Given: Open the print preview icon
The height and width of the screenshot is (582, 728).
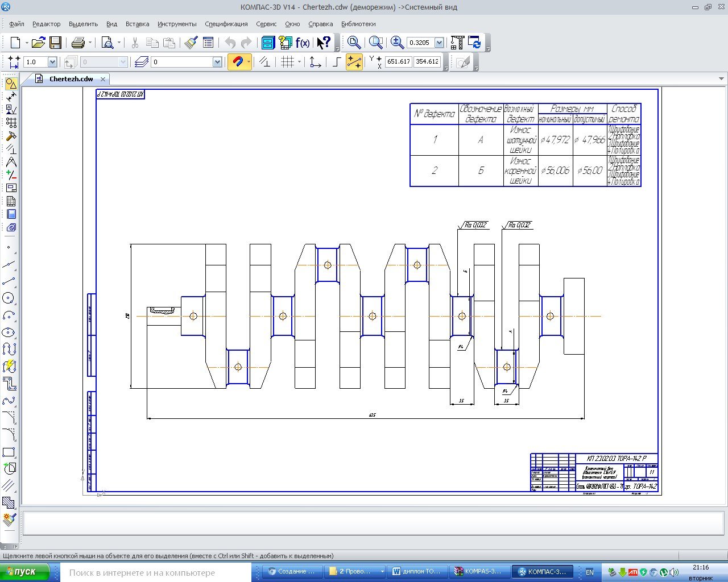Looking at the screenshot, I should pyautogui.click(x=107, y=43).
